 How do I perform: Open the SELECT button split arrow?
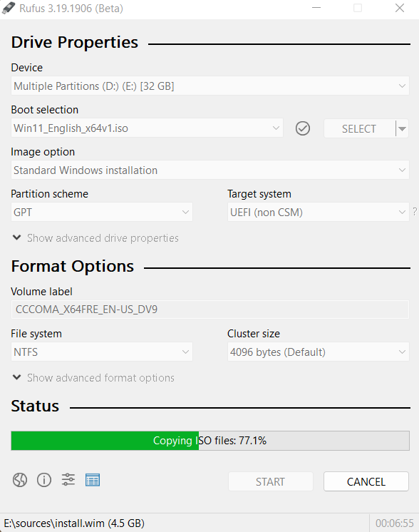tap(402, 128)
